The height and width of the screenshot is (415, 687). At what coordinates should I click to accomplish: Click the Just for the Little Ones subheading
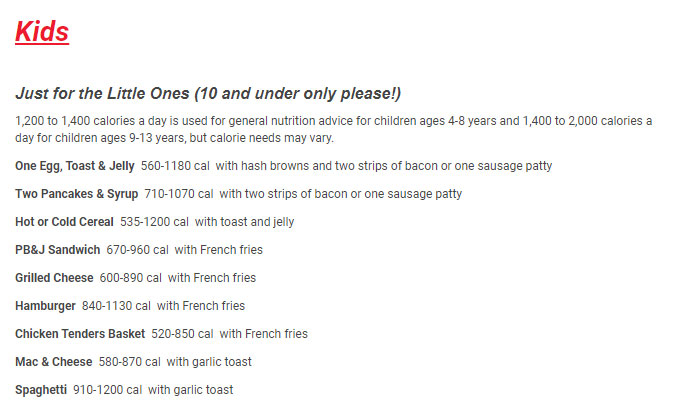(x=208, y=94)
